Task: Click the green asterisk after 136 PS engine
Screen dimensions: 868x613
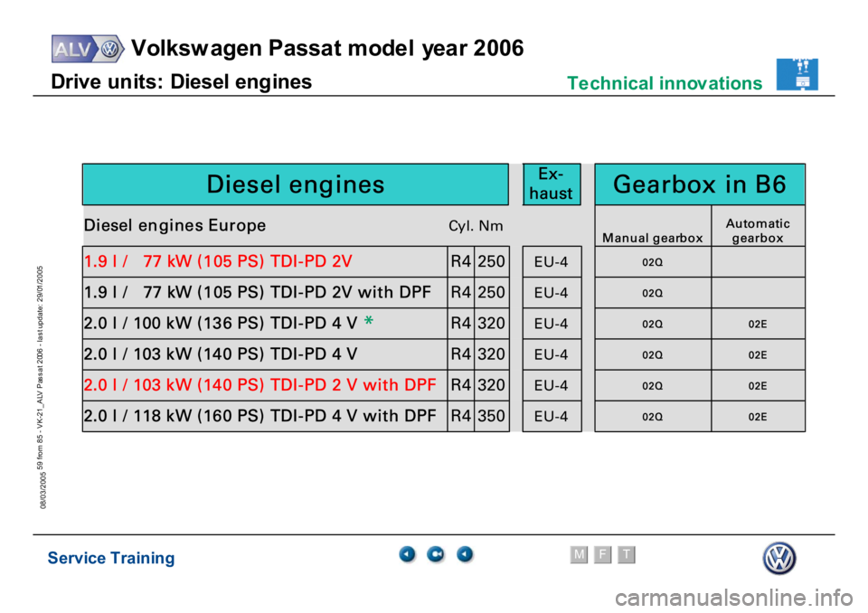Action: tap(369, 321)
